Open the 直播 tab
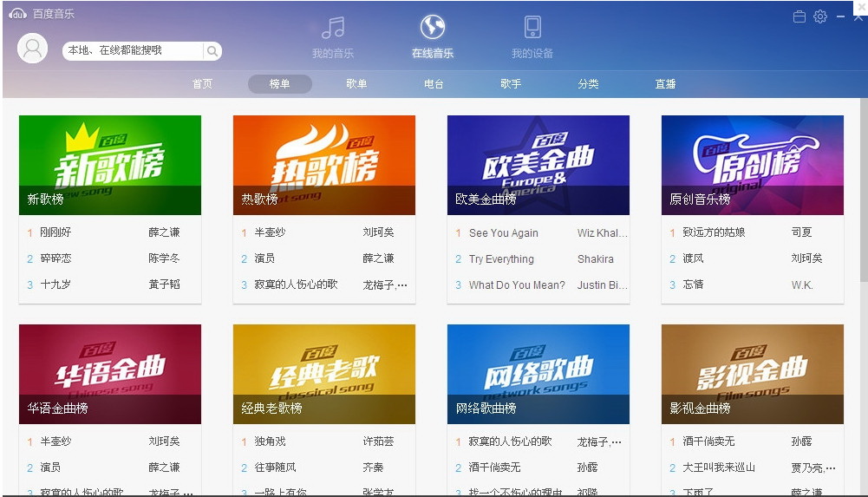Viewport: 868px width, 497px height. [x=665, y=84]
